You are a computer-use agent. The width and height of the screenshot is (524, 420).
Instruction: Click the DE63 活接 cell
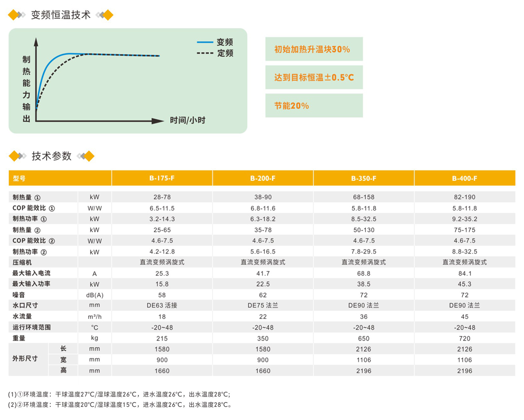(162, 305)
